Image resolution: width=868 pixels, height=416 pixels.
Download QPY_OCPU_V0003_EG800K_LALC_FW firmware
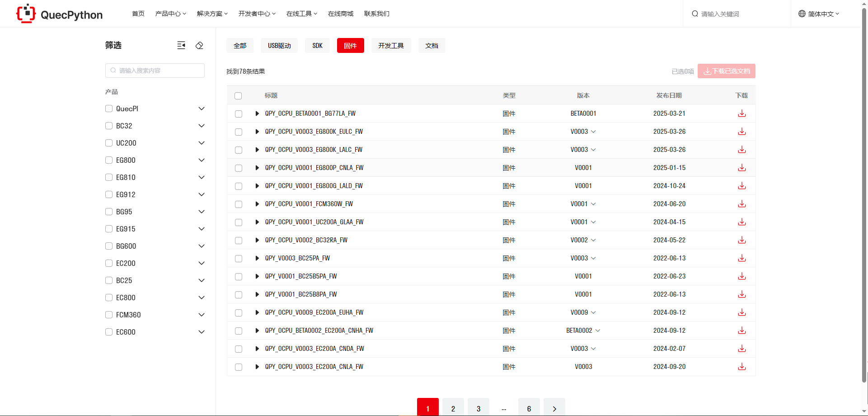[x=742, y=150]
